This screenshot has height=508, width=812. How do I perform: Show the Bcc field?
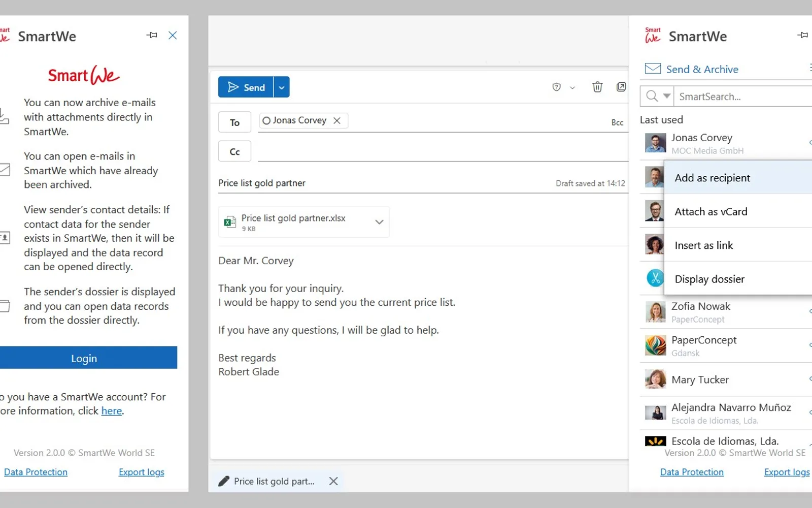[x=617, y=122]
